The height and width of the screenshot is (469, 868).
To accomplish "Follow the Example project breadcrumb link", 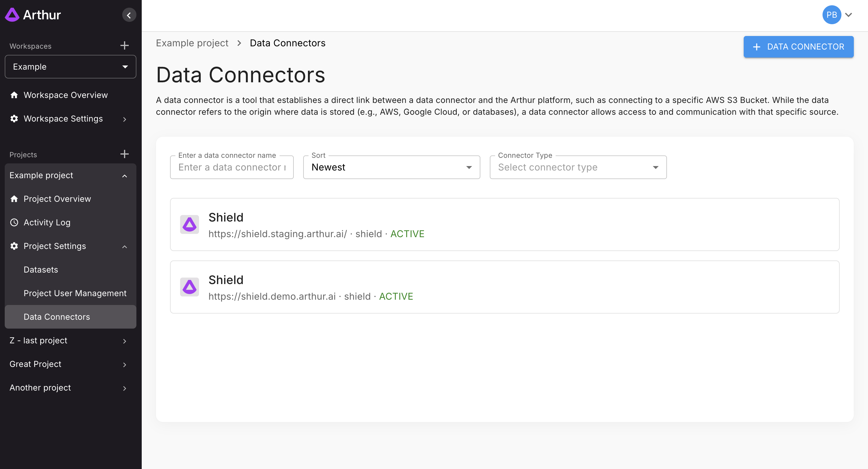I will 192,43.
